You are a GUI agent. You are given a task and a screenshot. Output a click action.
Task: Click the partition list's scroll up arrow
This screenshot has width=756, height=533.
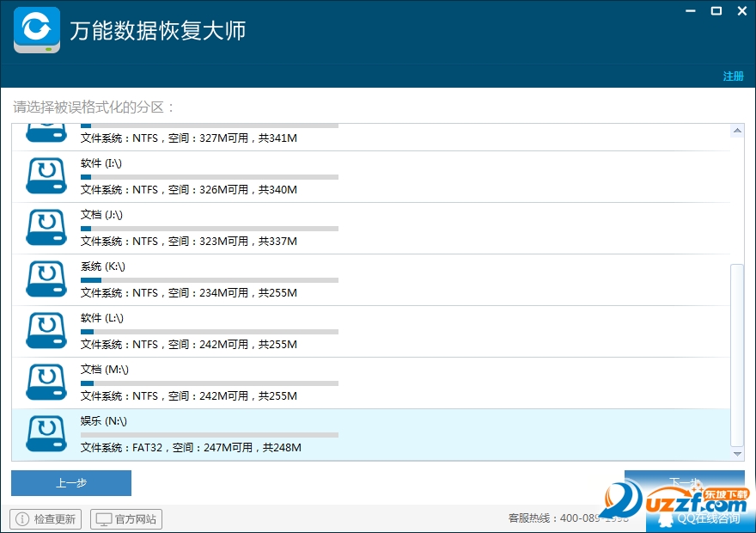[737, 131]
